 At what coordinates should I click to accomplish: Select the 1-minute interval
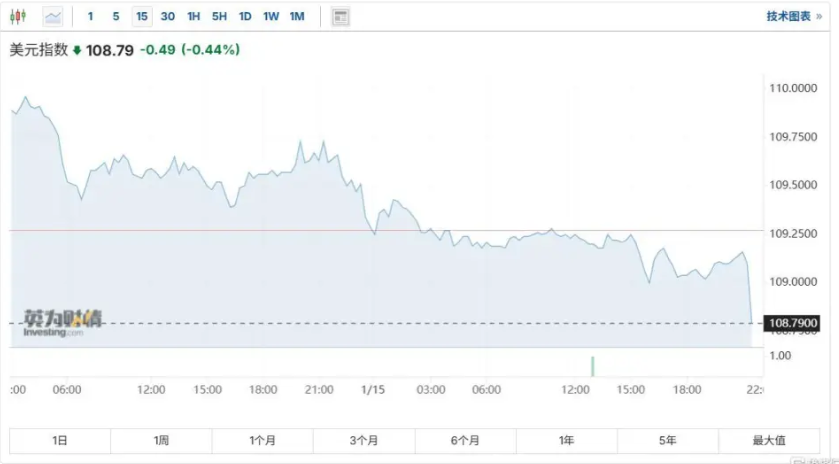coord(91,17)
